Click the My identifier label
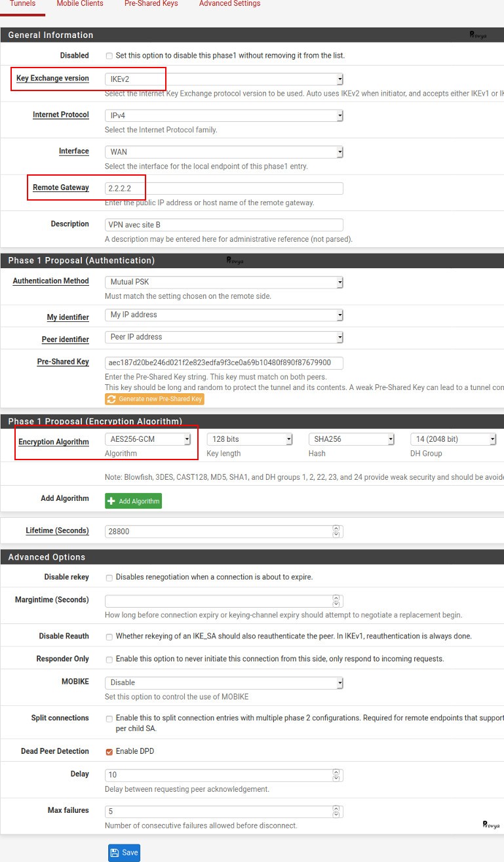Screen dimensions: 504x862 [68, 317]
